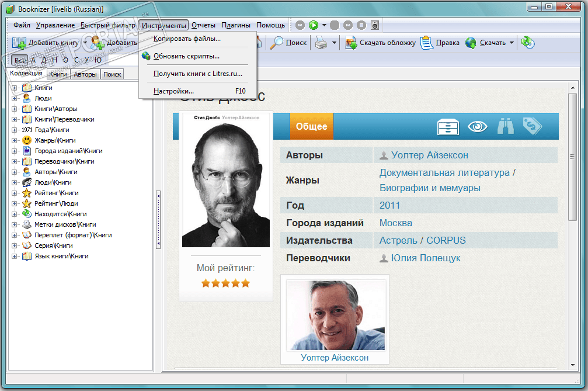Open the play button dropdown arrow
This screenshot has height=391, width=588.
pyautogui.click(x=324, y=25)
